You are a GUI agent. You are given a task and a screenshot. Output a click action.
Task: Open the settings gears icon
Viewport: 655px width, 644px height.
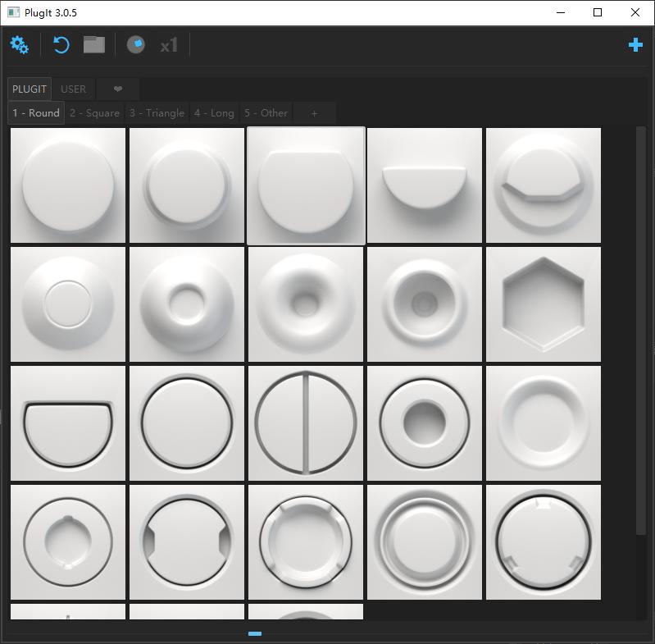point(20,45)
